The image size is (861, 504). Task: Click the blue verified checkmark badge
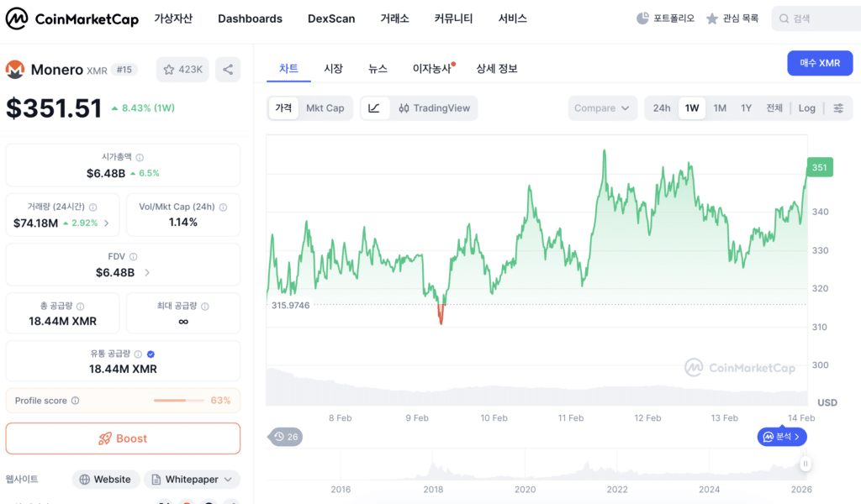[x=151, y=354]
